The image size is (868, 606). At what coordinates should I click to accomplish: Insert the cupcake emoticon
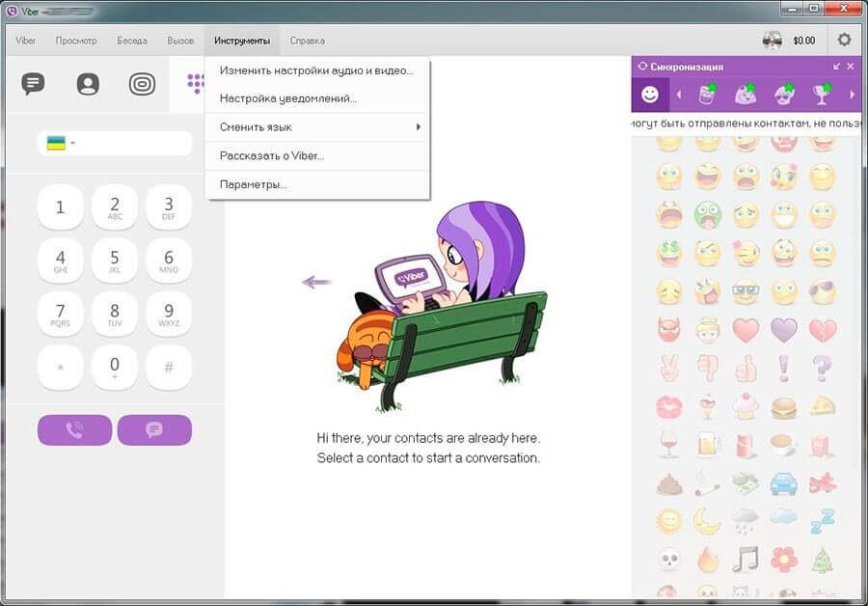point(746,406)
